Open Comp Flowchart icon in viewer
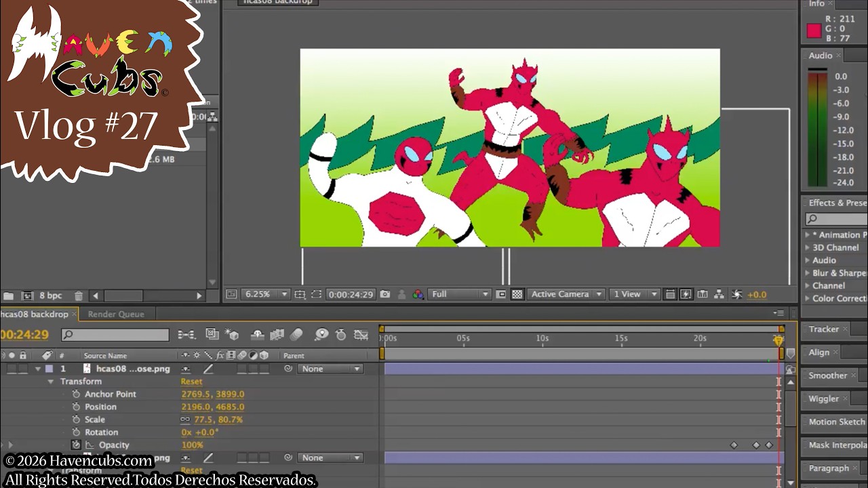 click(x=719, y=294)
